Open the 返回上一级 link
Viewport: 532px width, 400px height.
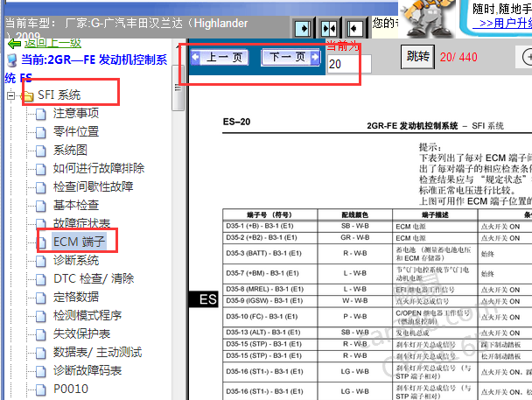coord(52,43)
